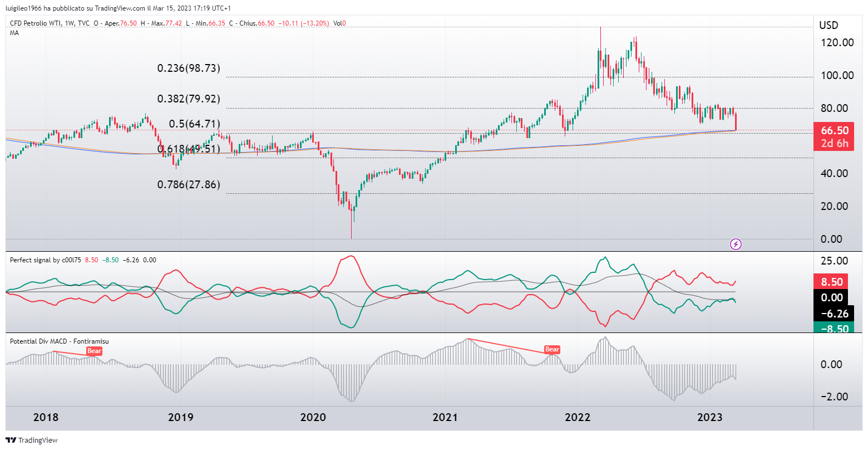The width and height of the screenshot is (868, 450).
Task: Click the 2018 label on the time axis
Action: 46,417
